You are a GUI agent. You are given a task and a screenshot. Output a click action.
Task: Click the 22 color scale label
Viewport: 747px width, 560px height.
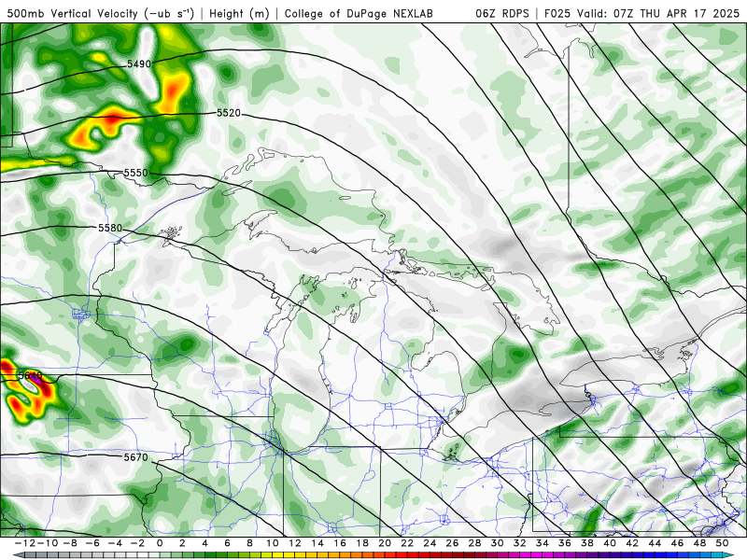[407, 543]
